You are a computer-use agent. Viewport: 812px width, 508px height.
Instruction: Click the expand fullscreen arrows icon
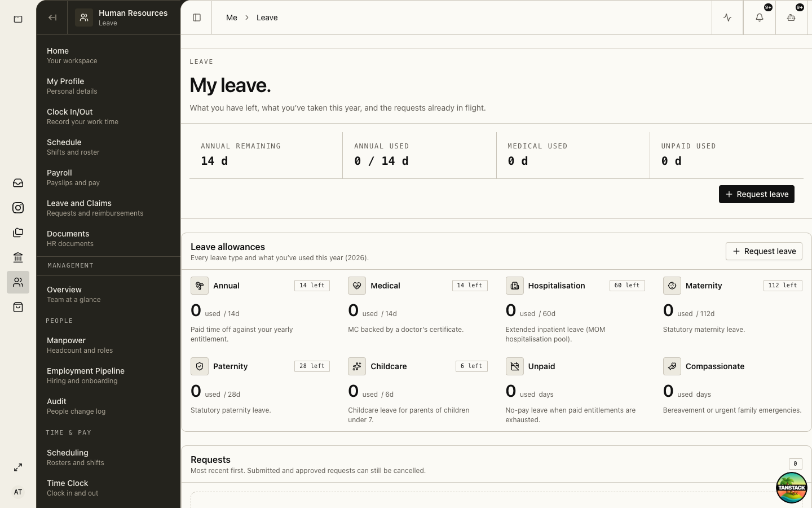tap(18, 467)
